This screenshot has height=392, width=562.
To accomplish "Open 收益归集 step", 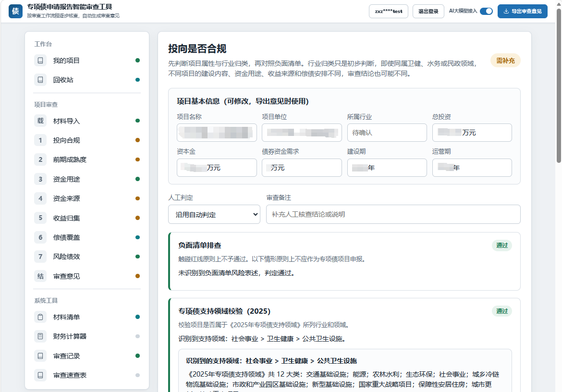I will [x=87, y=218].
